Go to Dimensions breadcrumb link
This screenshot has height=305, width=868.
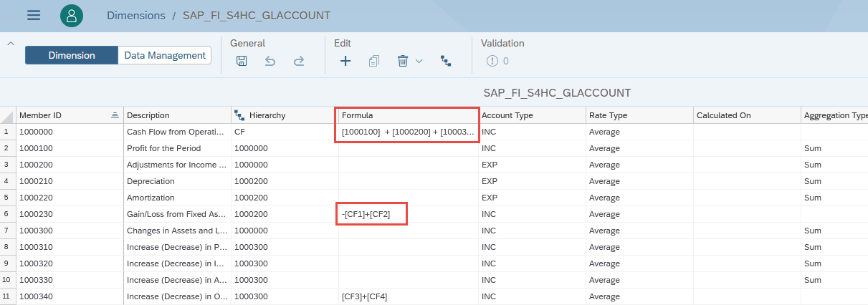135,15
